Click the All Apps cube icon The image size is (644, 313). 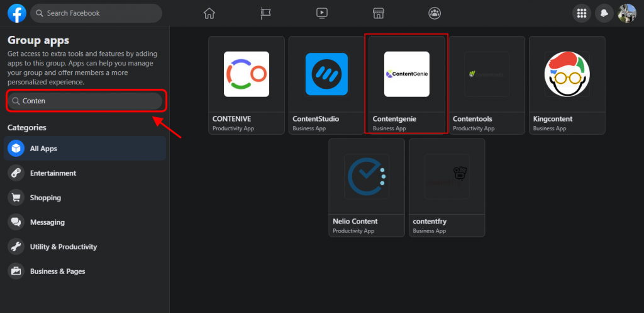coord(16,149)
